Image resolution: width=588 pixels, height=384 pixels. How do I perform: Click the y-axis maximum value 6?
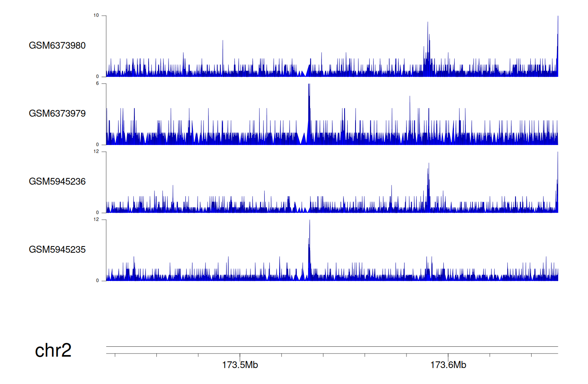pos(97,83)
